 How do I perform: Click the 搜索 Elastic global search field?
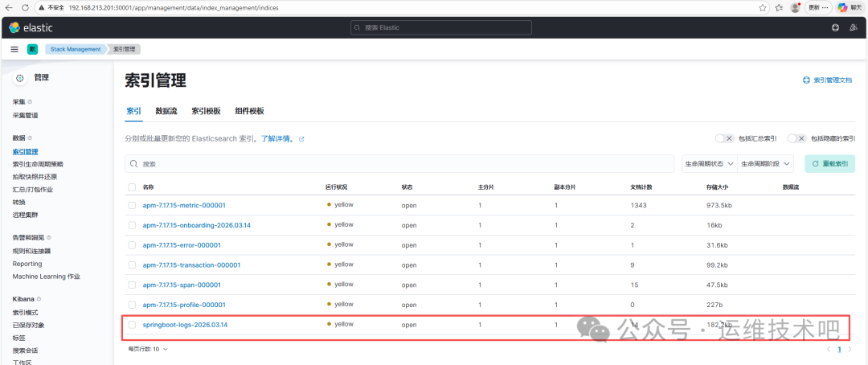441,27
